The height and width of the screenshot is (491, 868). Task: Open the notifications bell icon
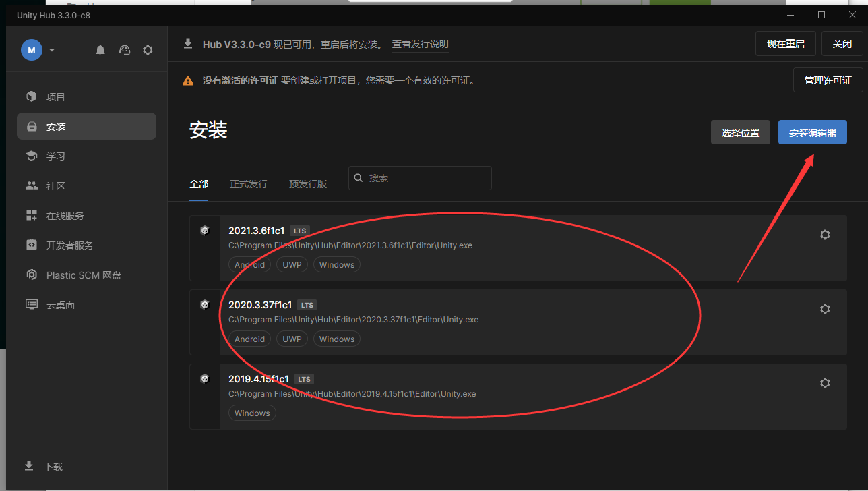click(x=100, y=50)
